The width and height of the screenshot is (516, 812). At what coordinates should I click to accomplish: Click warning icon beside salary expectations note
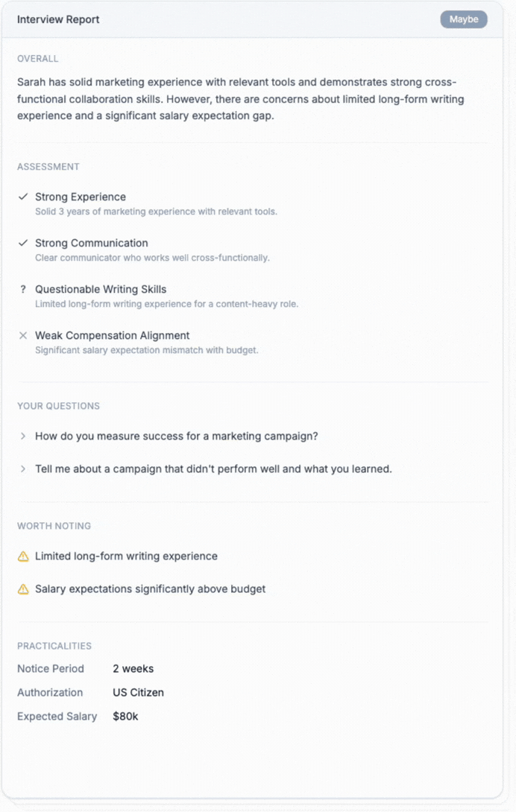click(23, 589)
